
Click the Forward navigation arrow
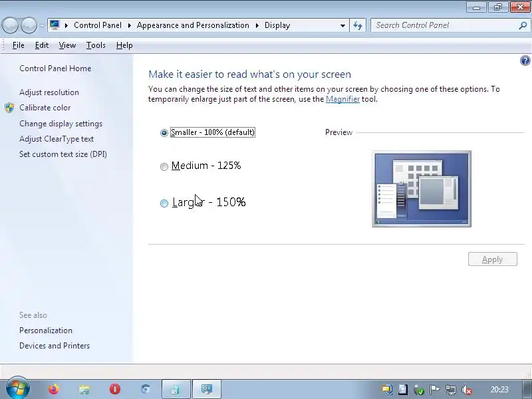[x=29, y=25]
